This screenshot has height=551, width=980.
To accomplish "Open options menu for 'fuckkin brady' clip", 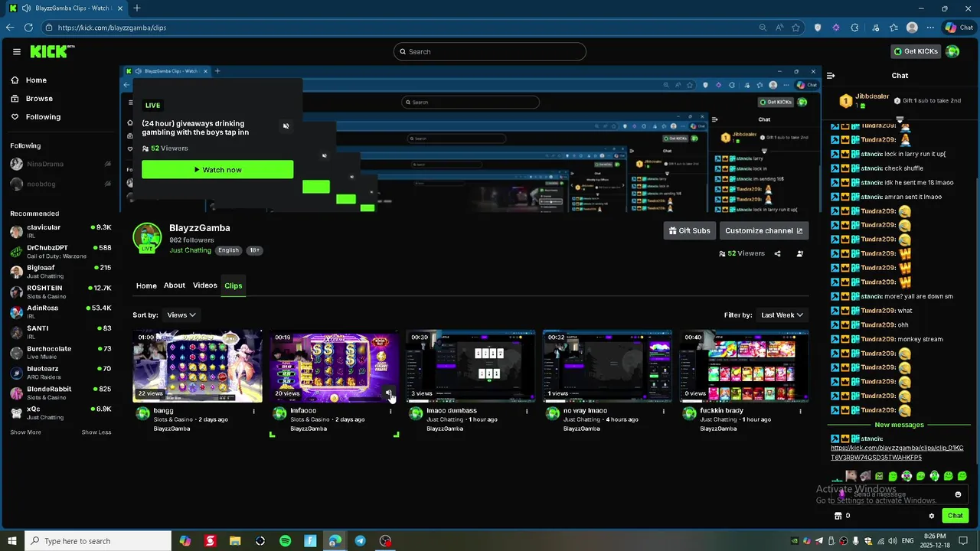I will [801, 411].
